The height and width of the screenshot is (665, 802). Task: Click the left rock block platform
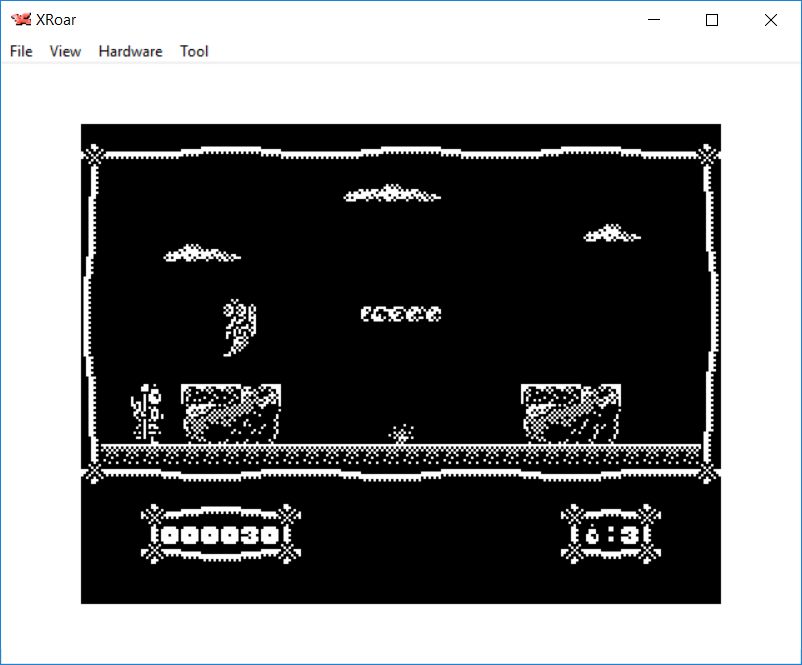[230, 414]
